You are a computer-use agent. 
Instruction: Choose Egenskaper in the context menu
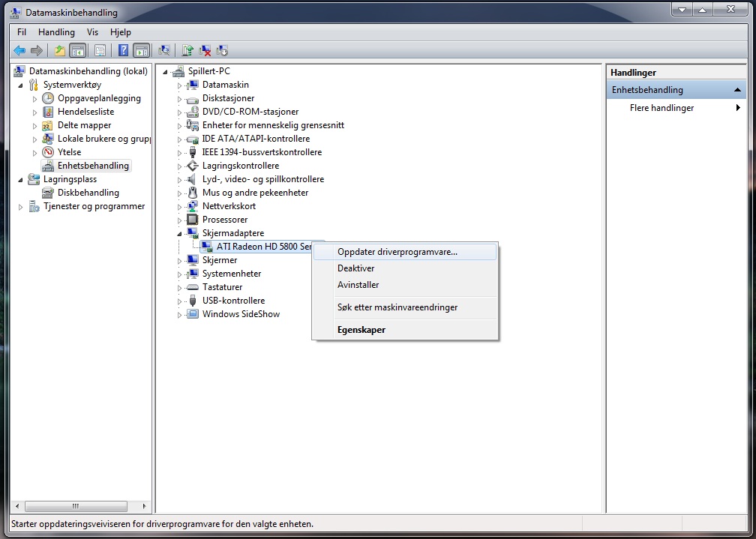(x=404, y=330)
